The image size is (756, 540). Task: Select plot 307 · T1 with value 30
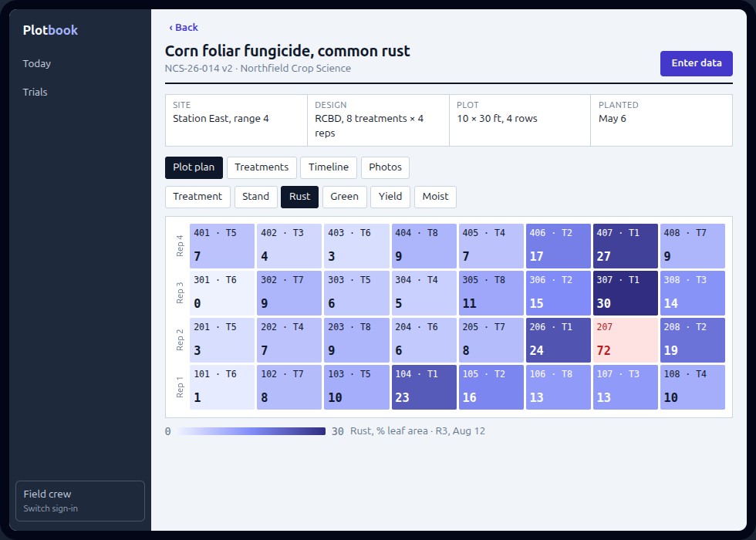626,293
